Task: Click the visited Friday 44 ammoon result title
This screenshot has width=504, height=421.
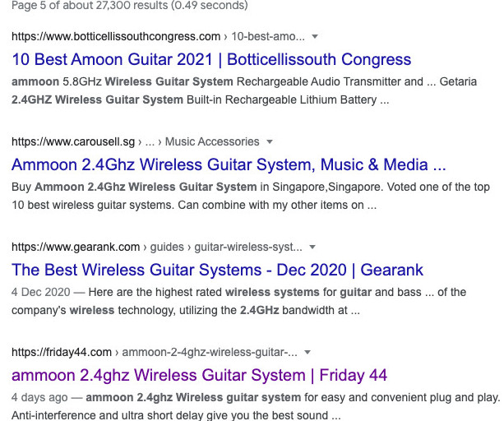Action: 199,375
